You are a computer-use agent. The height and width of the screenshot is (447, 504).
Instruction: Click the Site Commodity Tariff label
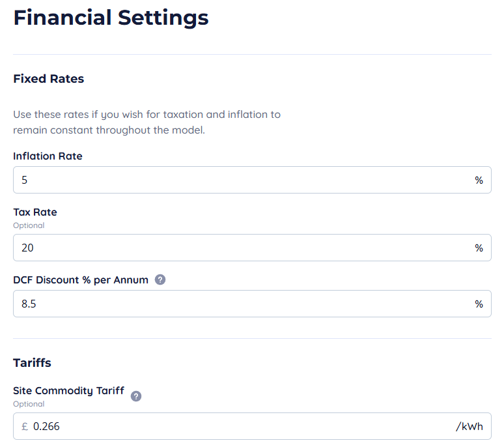[x=68, y=391]
